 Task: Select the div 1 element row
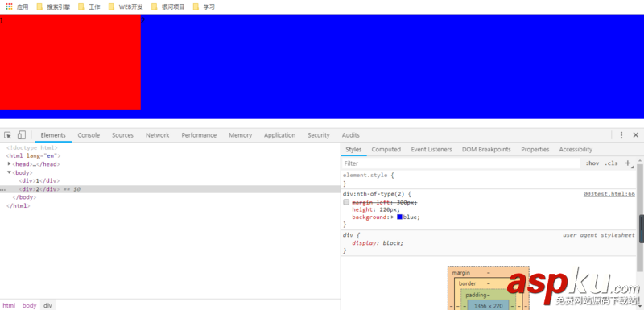(x=39, y=180)
